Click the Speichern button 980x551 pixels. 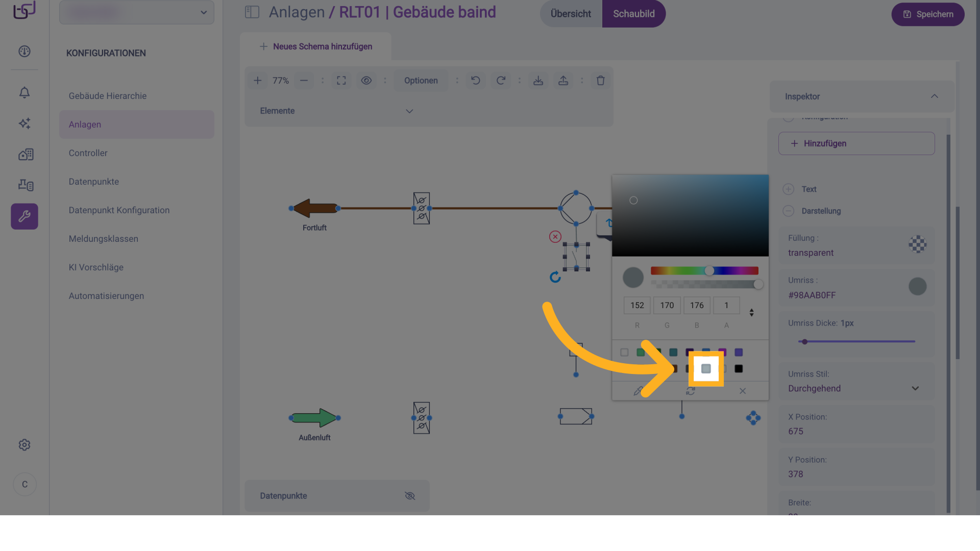[x=927, y=14]
